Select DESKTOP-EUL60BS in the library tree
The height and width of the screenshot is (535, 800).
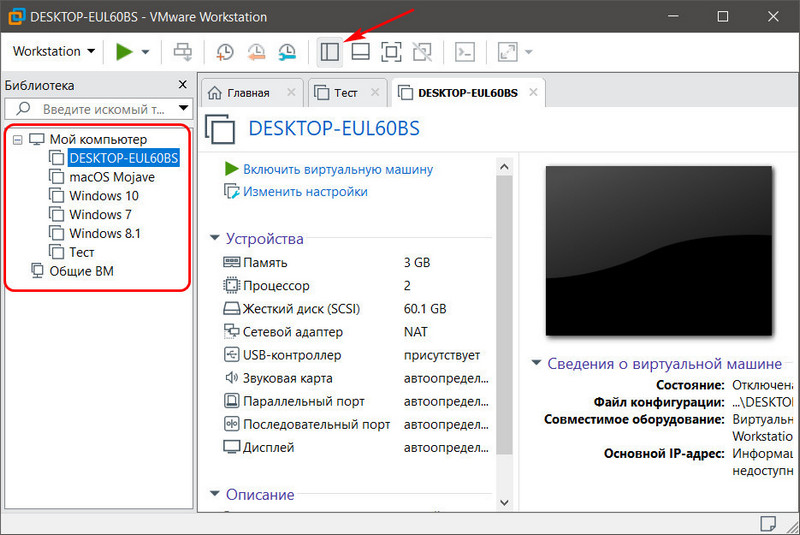(x=123, y=158)
